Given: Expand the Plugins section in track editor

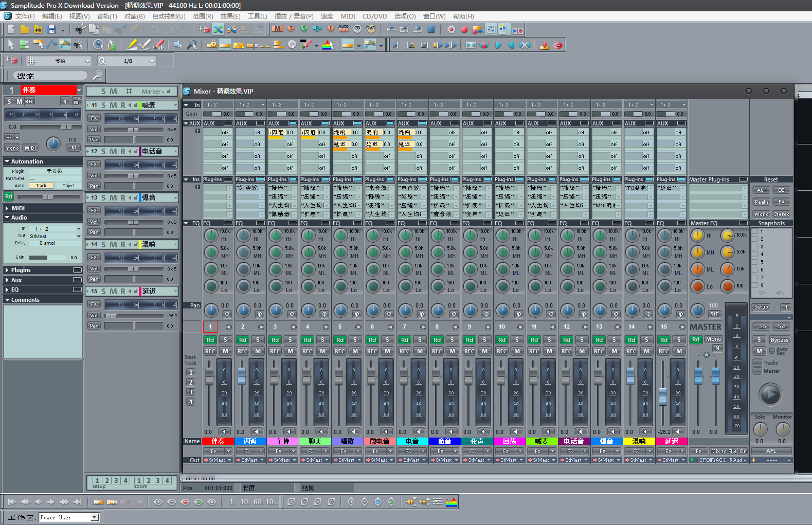Looking at the screenshot, I should click(x=7, y=270).
